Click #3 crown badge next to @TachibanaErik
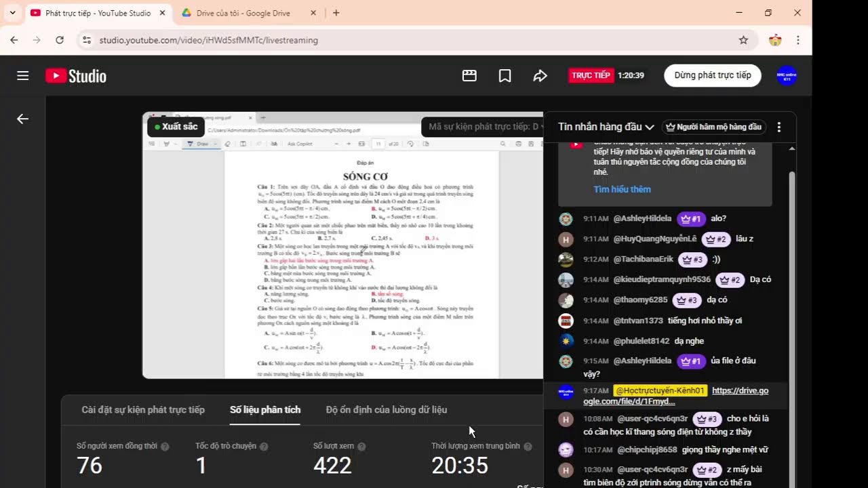Image resolution: width=868 pixels, height=488 pixels. 692,260
